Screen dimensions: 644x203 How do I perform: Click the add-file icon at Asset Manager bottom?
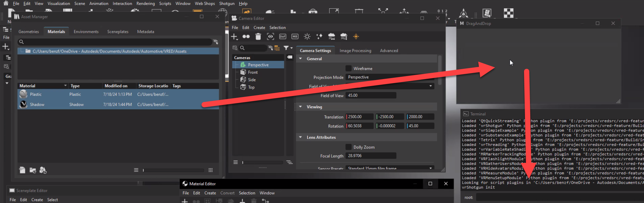[x=22, y=170]
